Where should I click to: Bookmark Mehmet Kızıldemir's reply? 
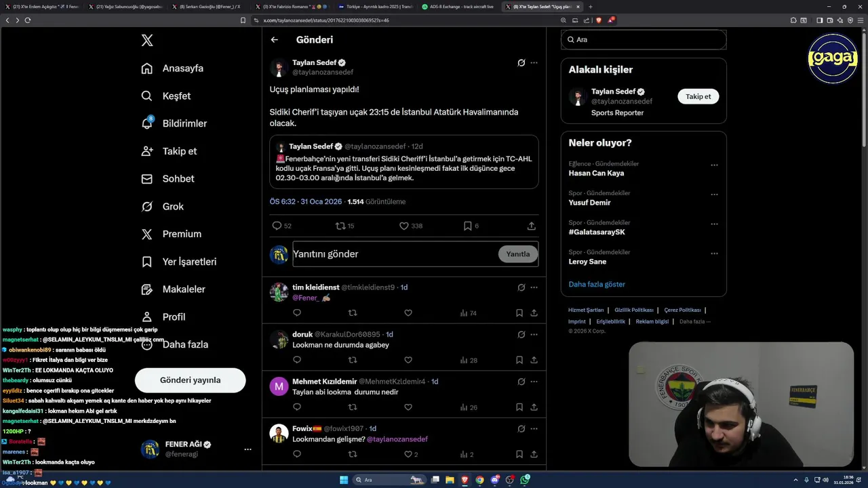(x=519, y=407)
